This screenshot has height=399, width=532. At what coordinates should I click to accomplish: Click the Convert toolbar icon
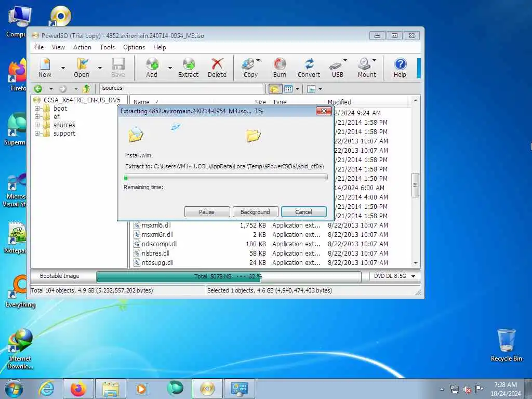[x=309, y=68]
